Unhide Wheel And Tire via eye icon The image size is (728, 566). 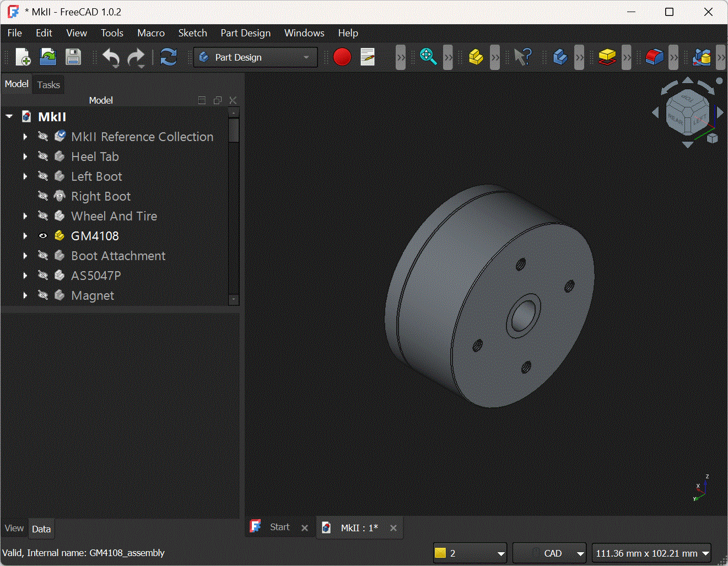coord(43,216)
